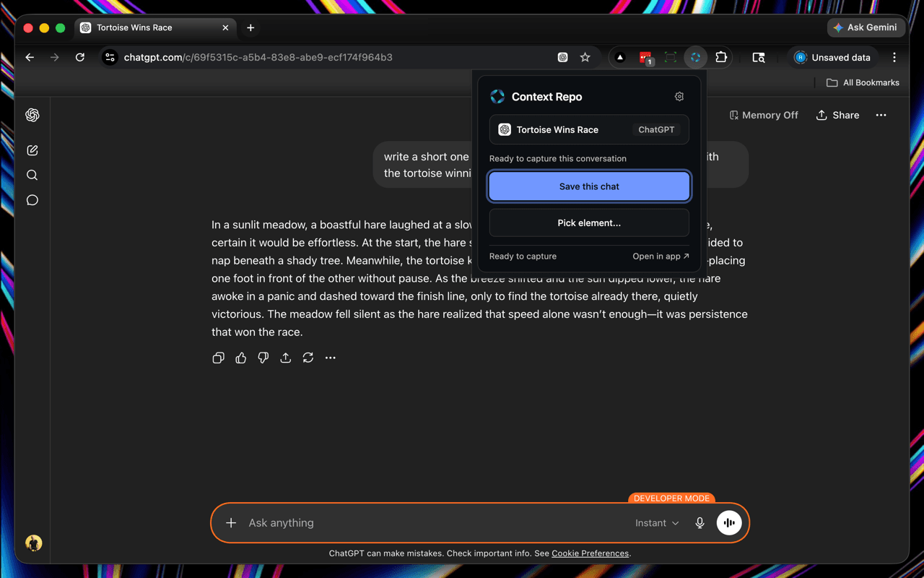Viewport: 924px width, 578px height.
Task: Add attachment with plus icon in composer
Action: click(x=231, y=522)
